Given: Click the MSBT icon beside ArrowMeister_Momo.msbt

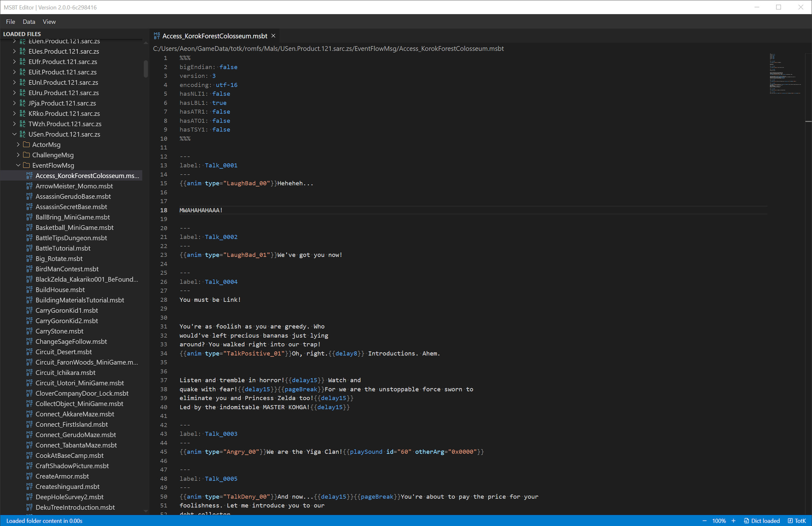Looking at the screenshot, I should (29, 186).
